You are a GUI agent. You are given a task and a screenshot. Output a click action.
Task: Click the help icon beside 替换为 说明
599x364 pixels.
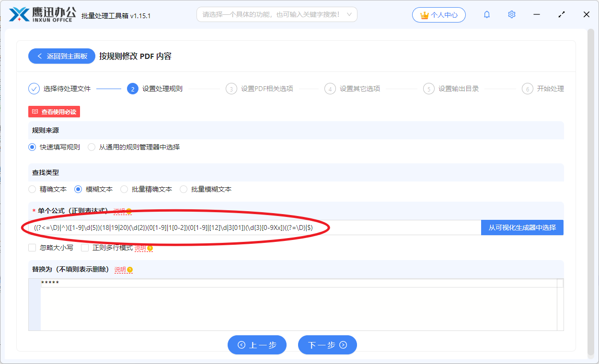[x=130, y=270]
